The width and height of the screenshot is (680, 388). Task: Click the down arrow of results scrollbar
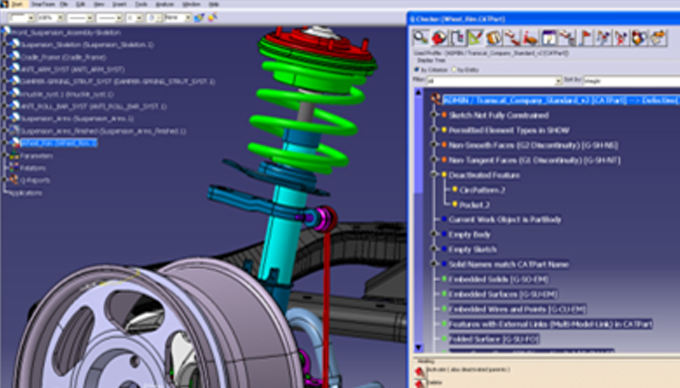[x=418, y=347]
